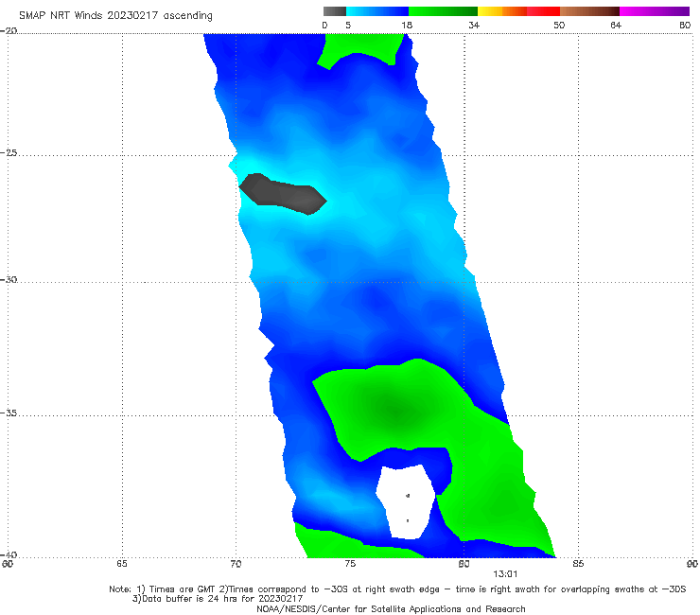The height and width of the screenshot is (615, 700).
Task: Click the green 18-34 segment of the color bar
Action: [443, 11]
